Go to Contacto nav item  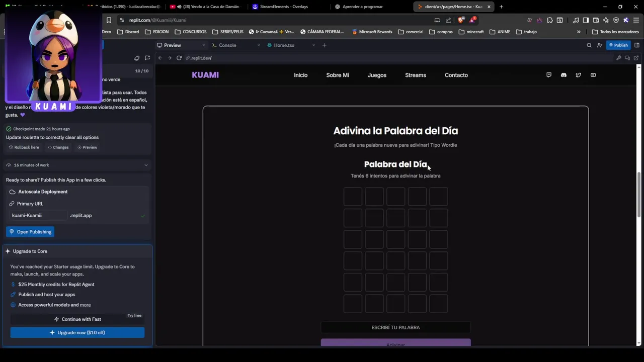coord(456,75)
